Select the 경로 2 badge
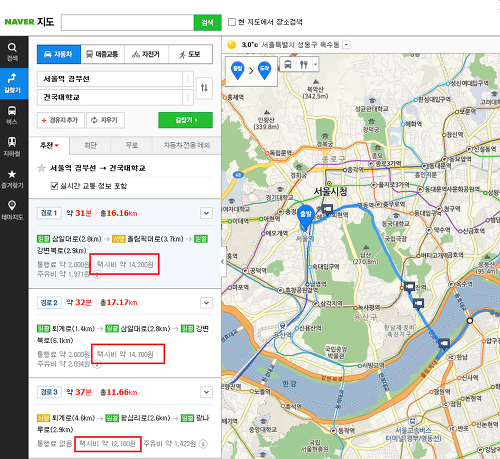 point(49,303)
